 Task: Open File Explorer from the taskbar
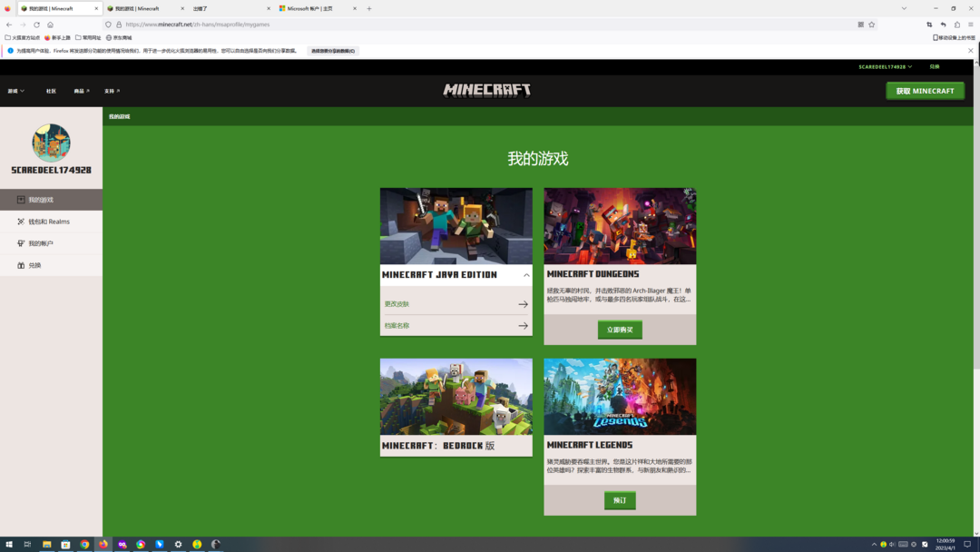(x=46, y=544)
